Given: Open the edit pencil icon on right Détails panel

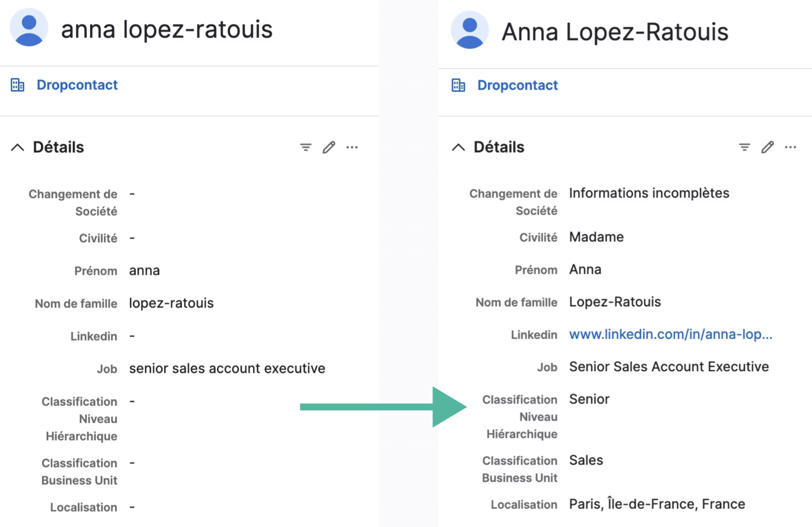Looking at the screenshot, I should click(x=768, y=147).
